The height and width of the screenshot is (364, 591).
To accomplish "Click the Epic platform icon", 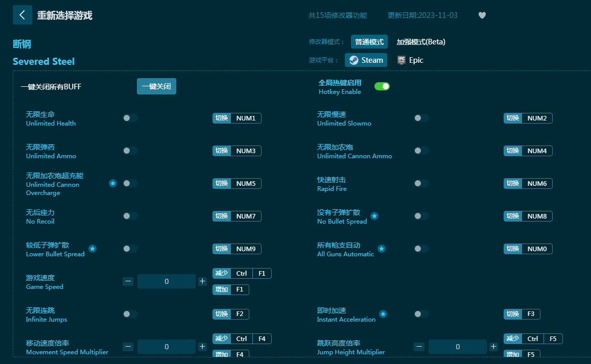I will pyautogui.click(x=401, y=60).
